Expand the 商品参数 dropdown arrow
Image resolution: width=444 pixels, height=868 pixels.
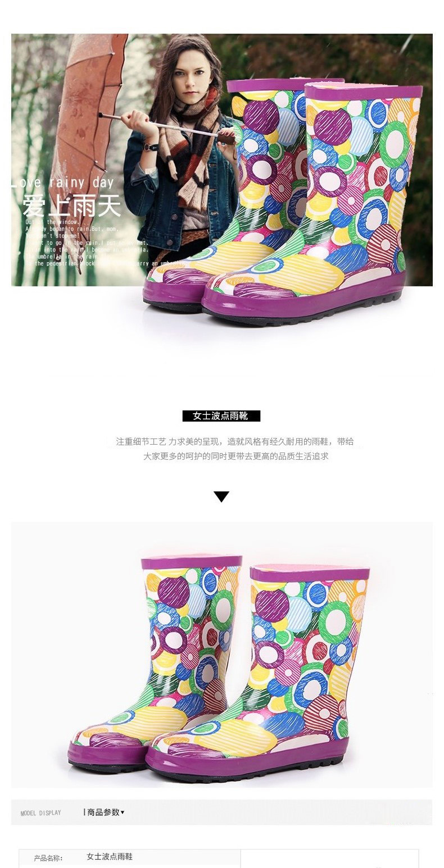[x=123, y=812]
